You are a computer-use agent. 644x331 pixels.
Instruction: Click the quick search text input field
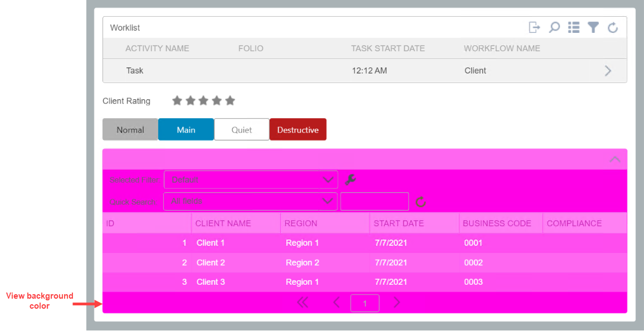click(374, 202)
